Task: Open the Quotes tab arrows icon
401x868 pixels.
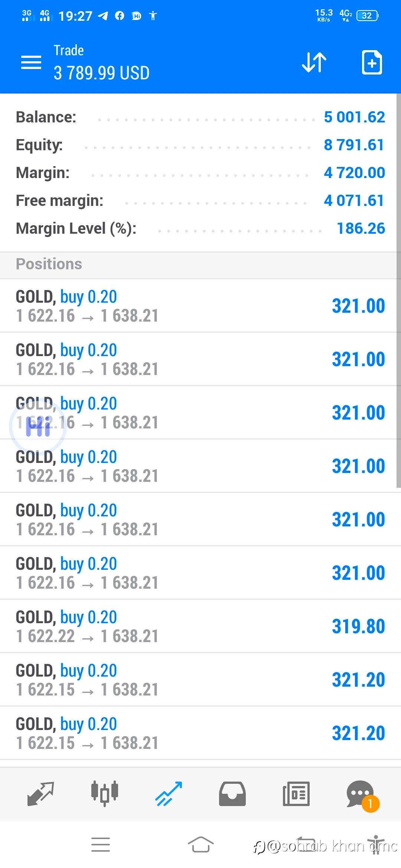Action: pos(41,793)
